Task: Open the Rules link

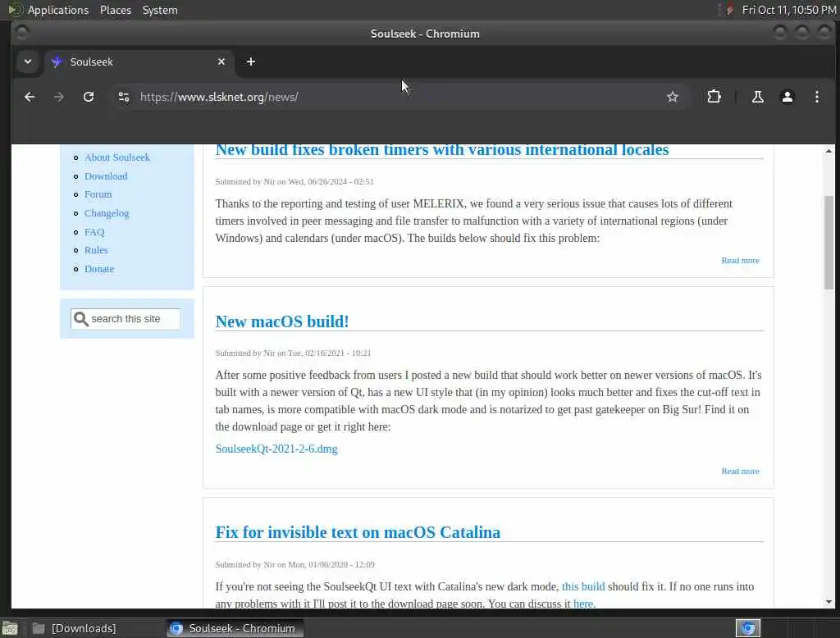Action: click(x=96, y=250)
